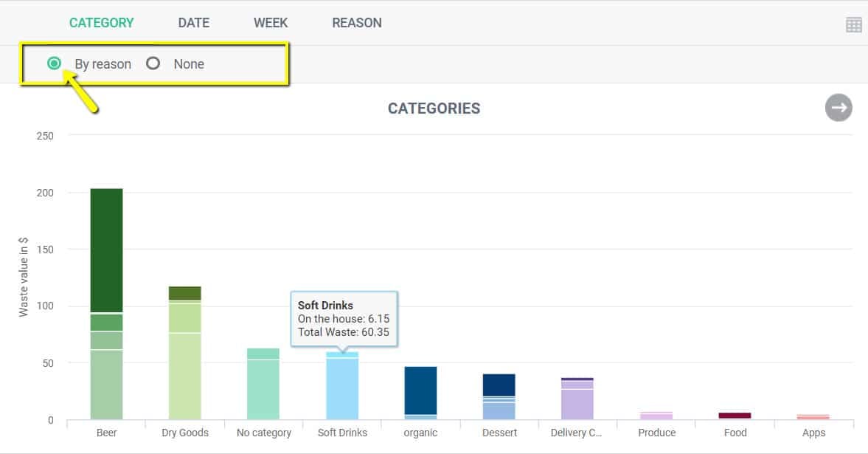Click the light blue Soft Drinks bar
The image size is (868, 454).
click(x=342, y=388)
